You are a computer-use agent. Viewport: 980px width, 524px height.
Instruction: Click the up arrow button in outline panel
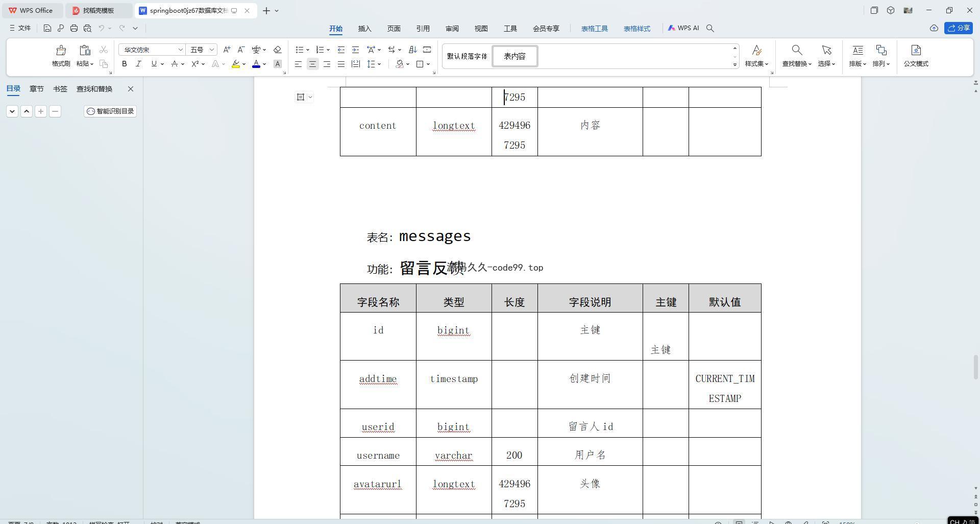point(27,111)
